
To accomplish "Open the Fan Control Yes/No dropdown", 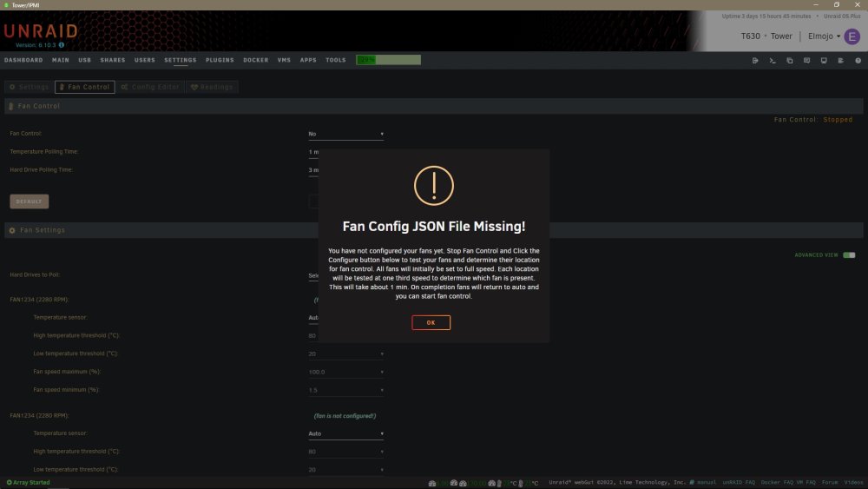I will (x=346, y=134).
